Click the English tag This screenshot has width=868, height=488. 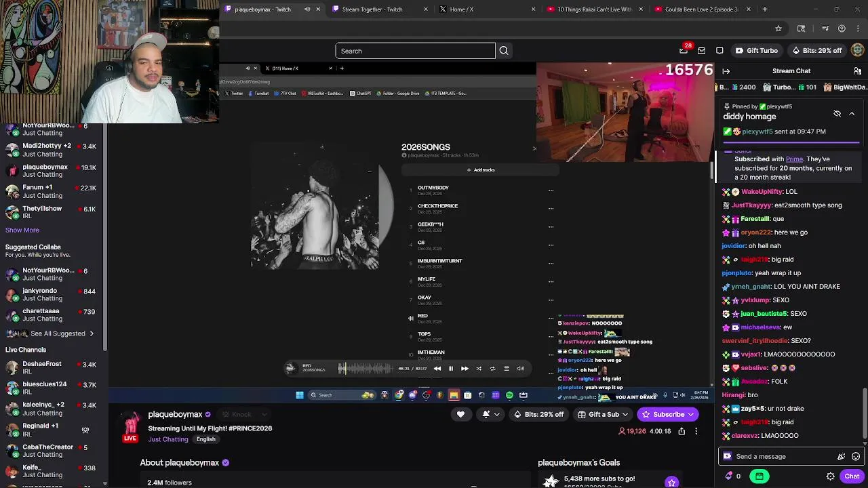tap(205, 439)
